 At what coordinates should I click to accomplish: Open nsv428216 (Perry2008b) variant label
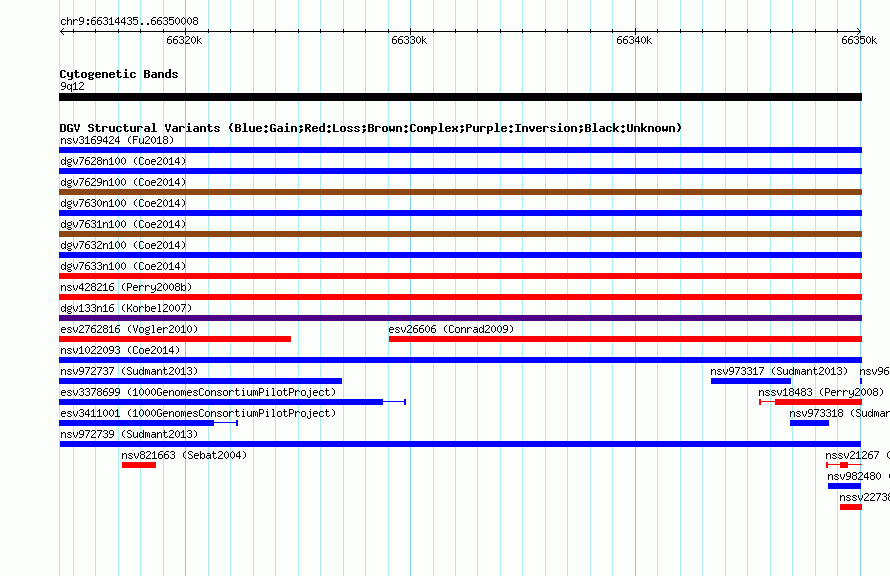coord(126,287)
